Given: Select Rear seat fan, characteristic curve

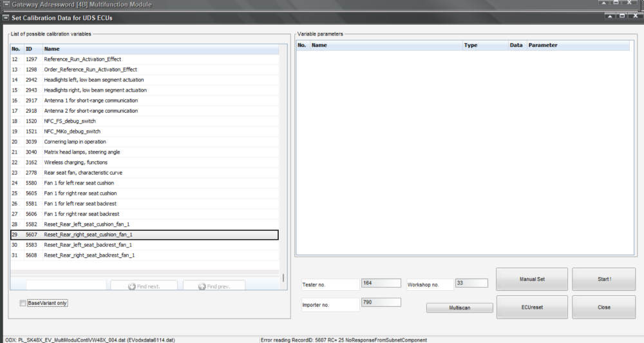Looking at the screenshot, I should coord(144,173).
